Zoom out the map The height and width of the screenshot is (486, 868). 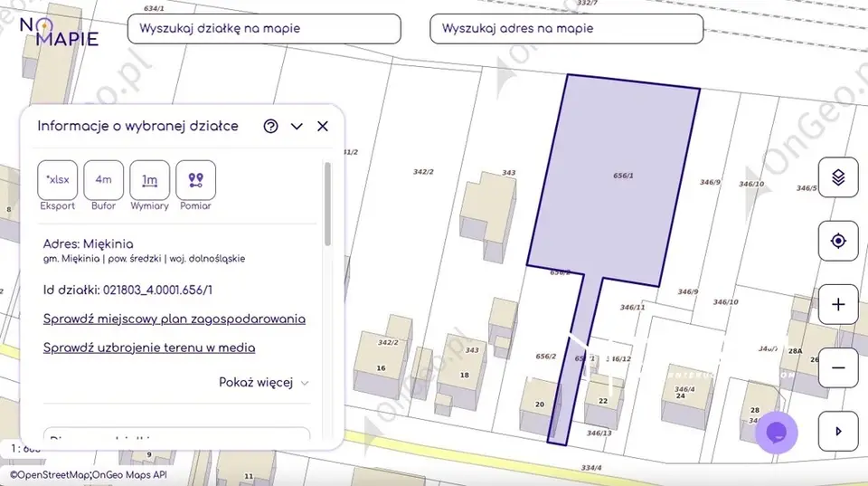[x=838, y=368]
